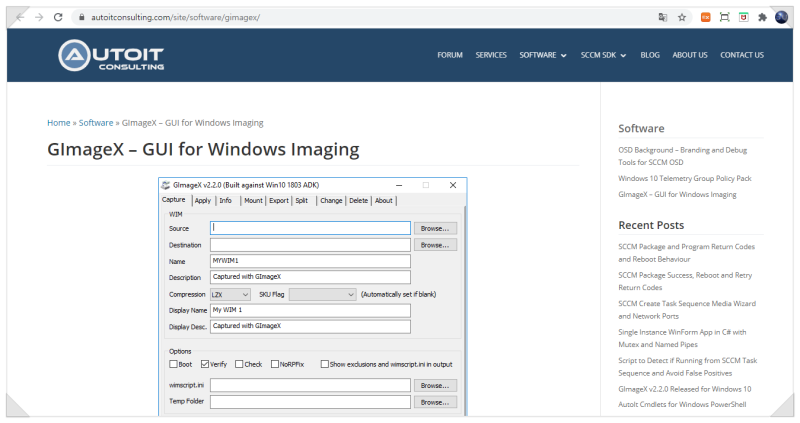Click the screenshot capture extension icon

point(724,17)
